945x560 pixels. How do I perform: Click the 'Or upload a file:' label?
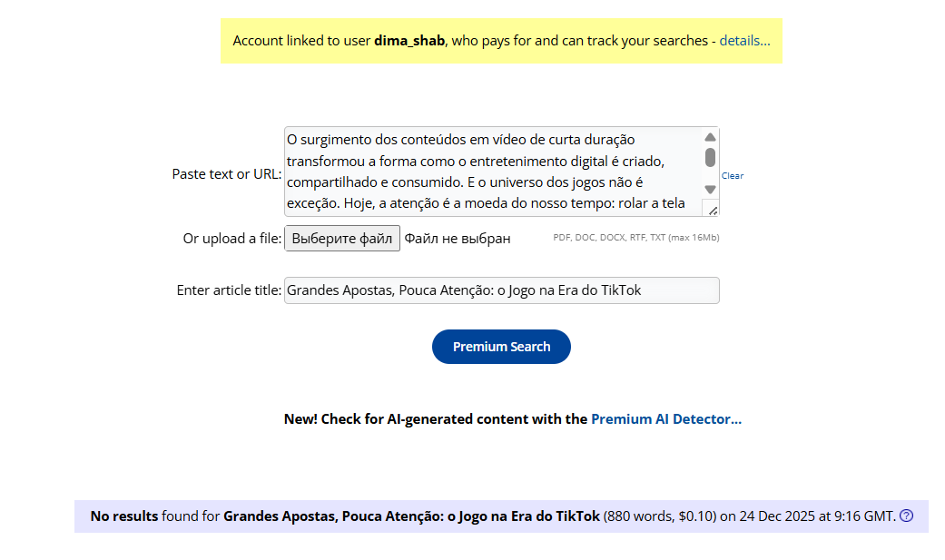tap(232, 239)
